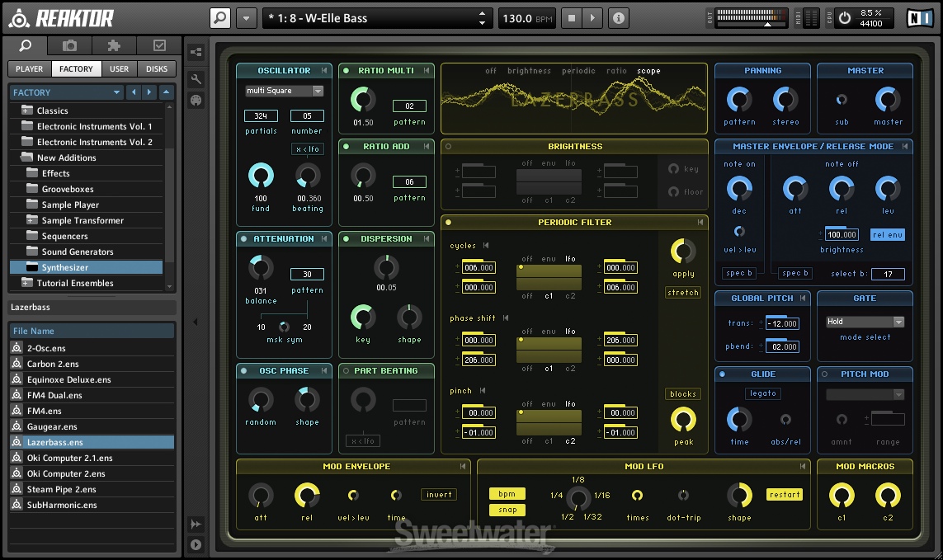The image size is (943, 560).
Task: Select the brightness display mode
Action: point(529,70)
